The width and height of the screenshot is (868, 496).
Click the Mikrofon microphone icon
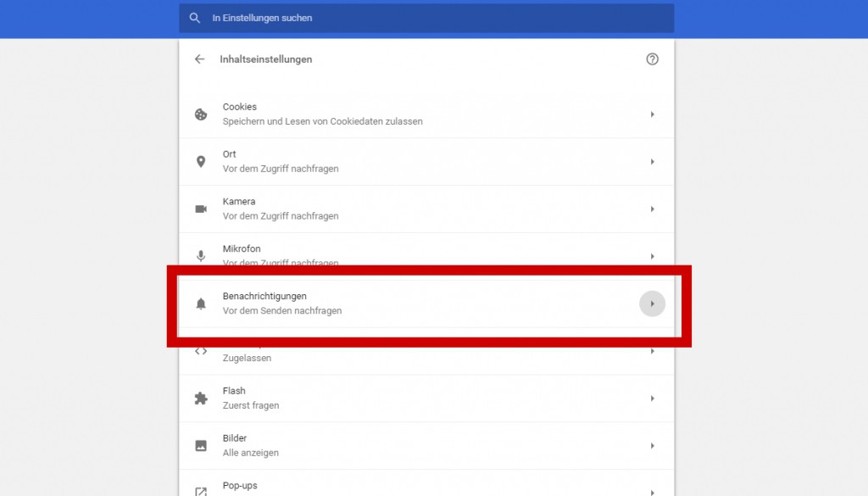201,255
